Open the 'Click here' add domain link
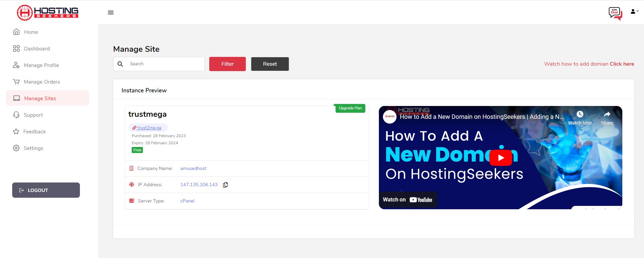 (622, 64)
